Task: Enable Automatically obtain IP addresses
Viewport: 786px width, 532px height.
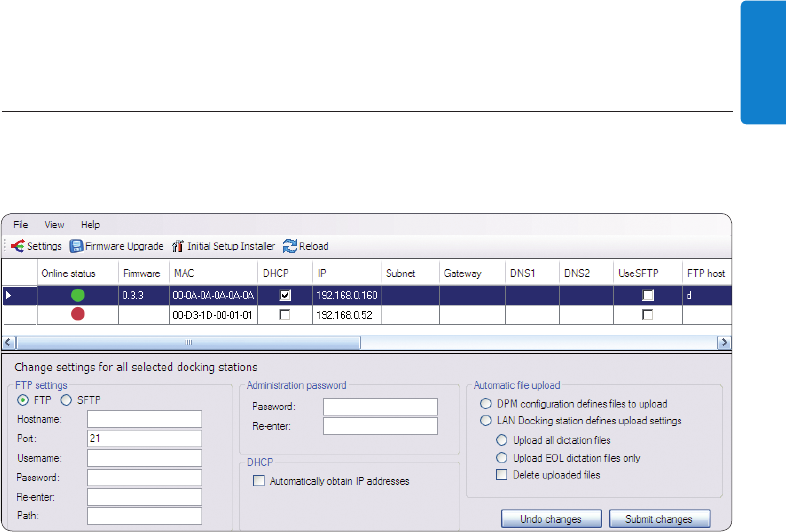Action: pyautogui.click(x=260, y=481)
